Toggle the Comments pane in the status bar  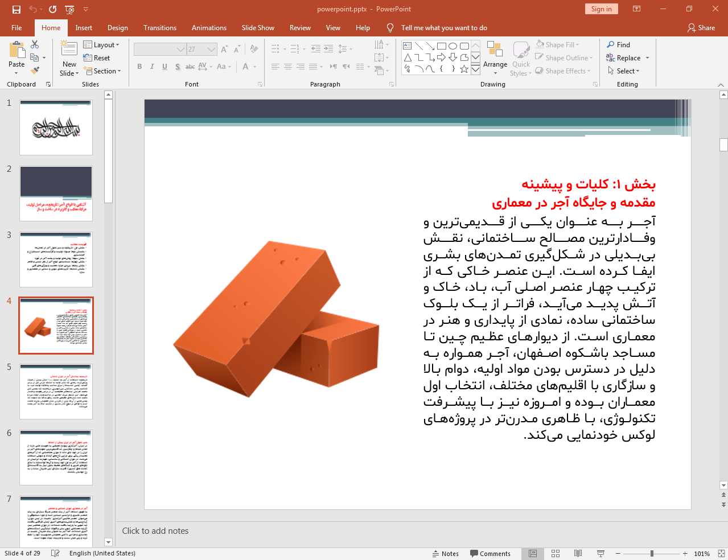coord(490,554)
